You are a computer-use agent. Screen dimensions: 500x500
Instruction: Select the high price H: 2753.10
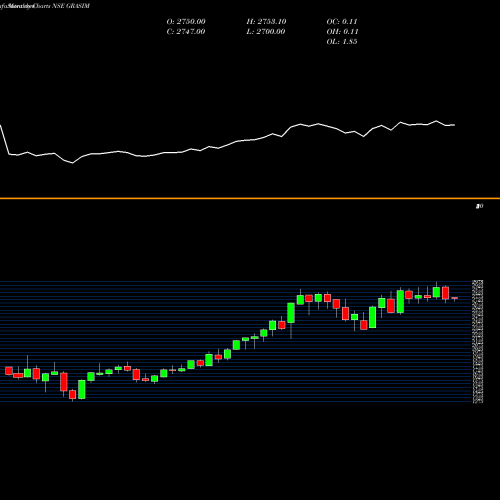click(x=266, y=22)
